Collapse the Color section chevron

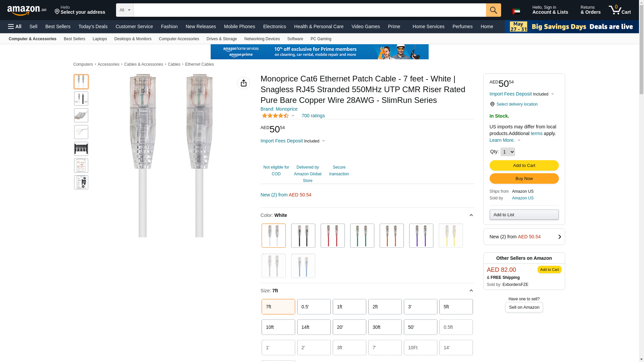[x=471, y=215]
